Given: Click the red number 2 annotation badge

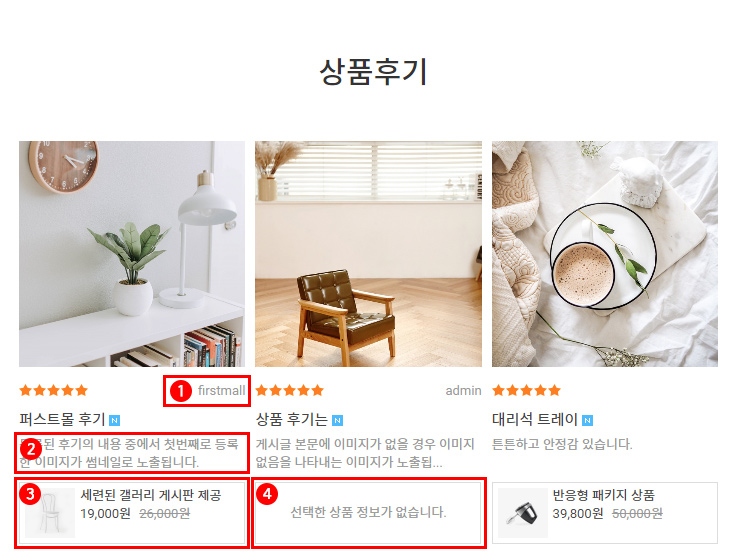Looking at the screenshot, I should [x=31, y=450].
